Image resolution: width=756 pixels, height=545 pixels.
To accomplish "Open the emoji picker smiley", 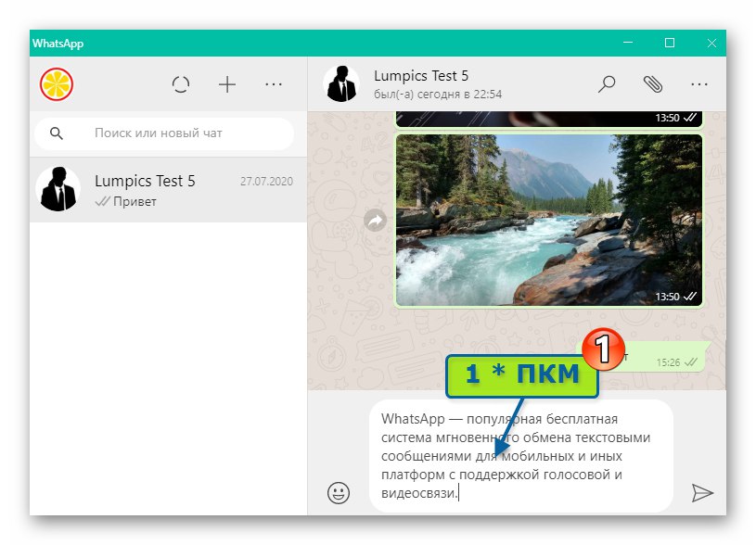I will (x=339, y=493).
